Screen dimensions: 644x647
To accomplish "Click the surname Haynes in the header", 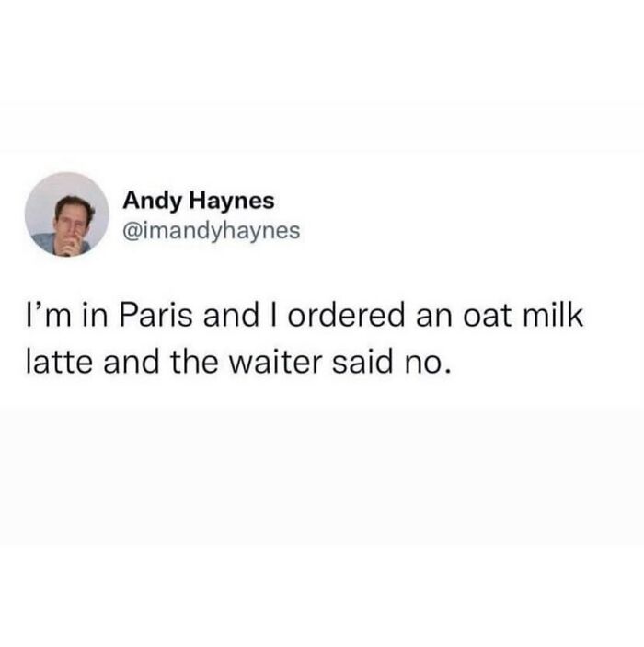I will pos(232,201).
